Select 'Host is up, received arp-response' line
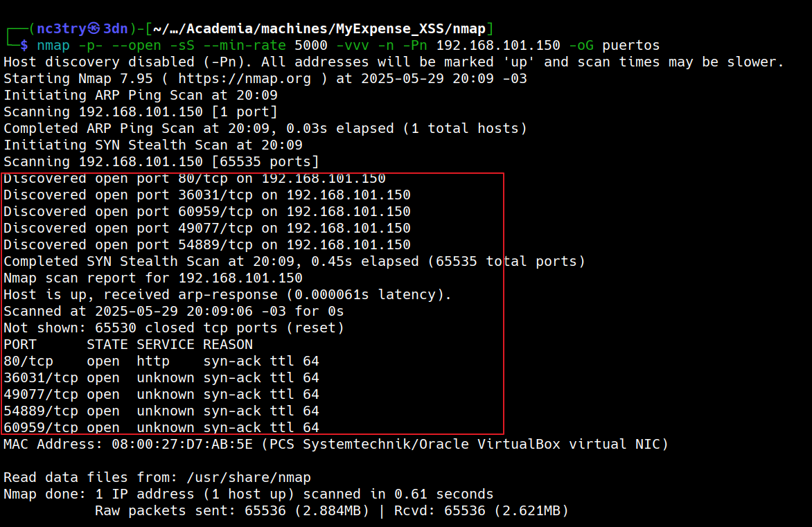The image size is (812, 527). [227, 294]
